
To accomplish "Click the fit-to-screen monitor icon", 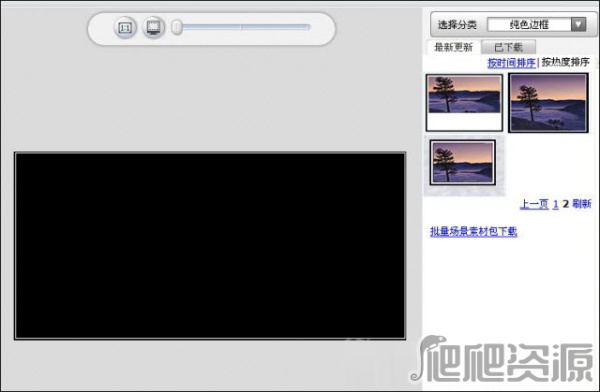I will point(153,28).
